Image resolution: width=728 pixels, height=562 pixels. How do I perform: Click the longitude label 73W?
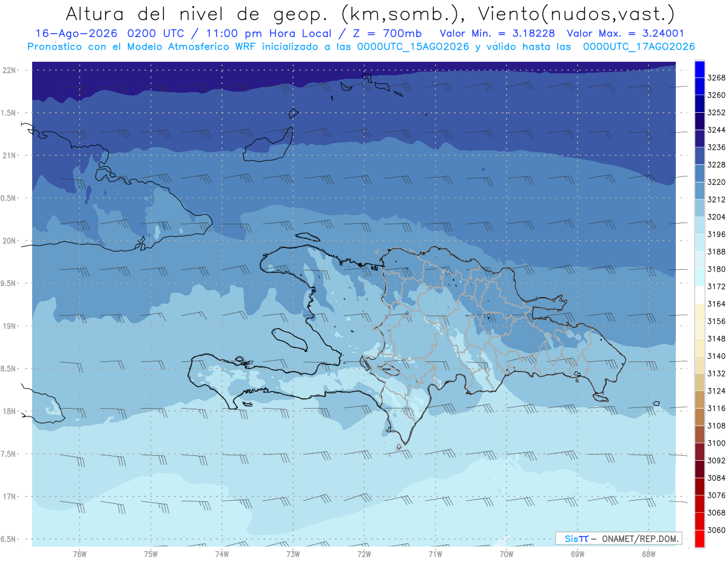tap(293, 554)
